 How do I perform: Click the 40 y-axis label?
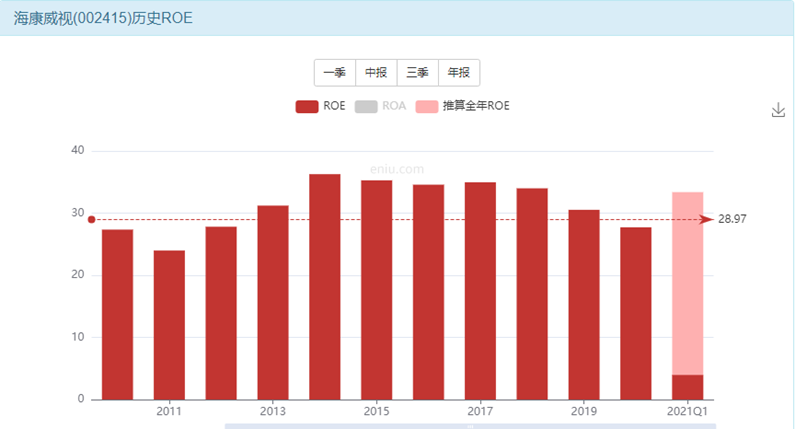(x=78, y=150)
